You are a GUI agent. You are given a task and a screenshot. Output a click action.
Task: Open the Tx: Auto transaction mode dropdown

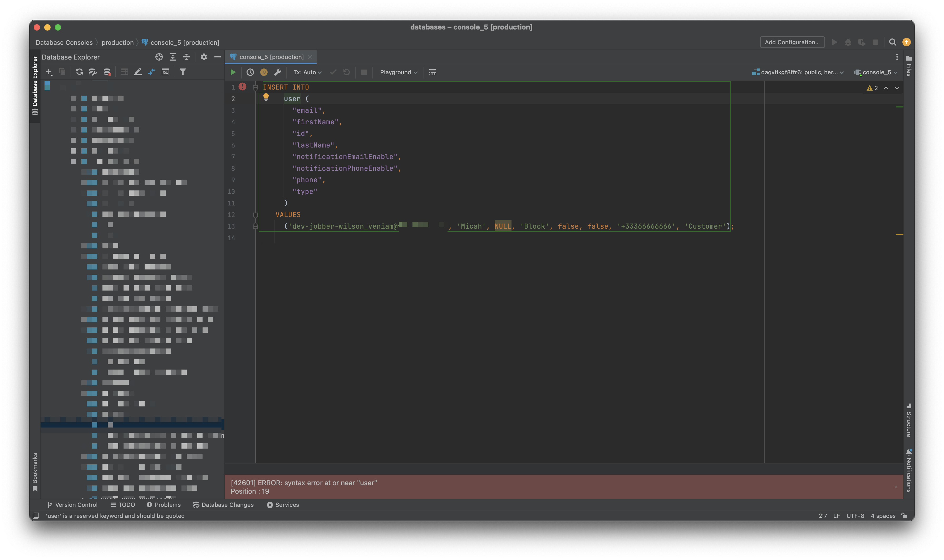click(x=306, y=72)
